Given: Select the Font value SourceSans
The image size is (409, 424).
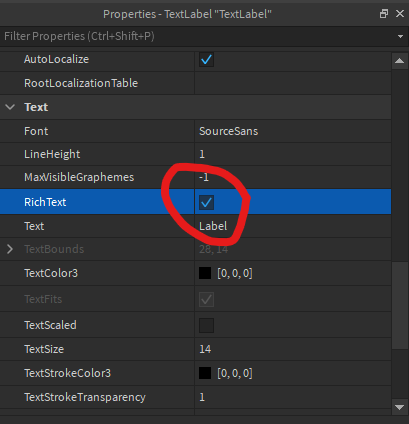Looking at the screenshot, I should click(x=229, y=131).
